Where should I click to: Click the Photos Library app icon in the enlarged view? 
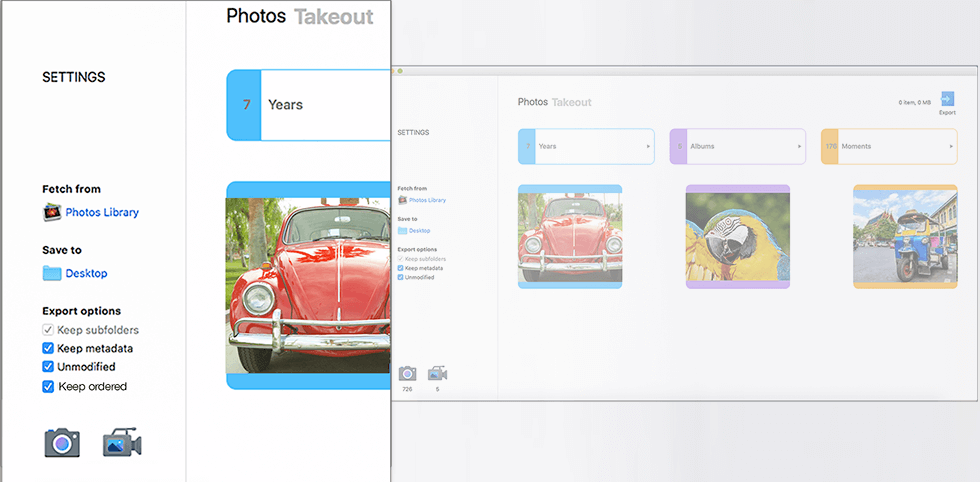tap(52, 213)
